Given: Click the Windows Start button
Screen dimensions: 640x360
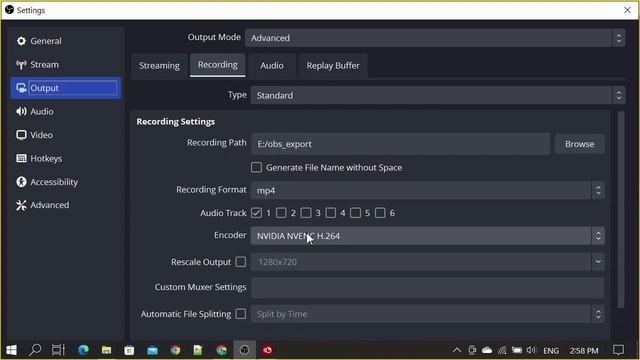Looking at the screenshot, I should pyautogui.click(x=11, y=350).
